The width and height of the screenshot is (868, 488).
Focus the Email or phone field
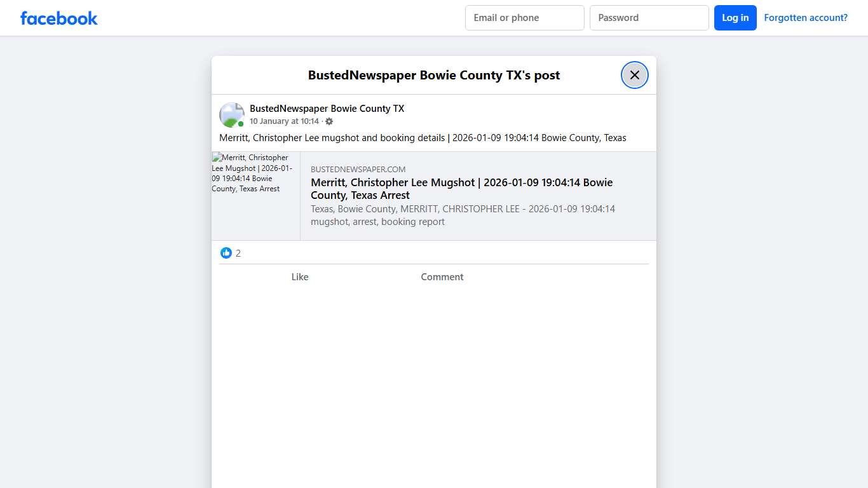(x=524, y=18)
